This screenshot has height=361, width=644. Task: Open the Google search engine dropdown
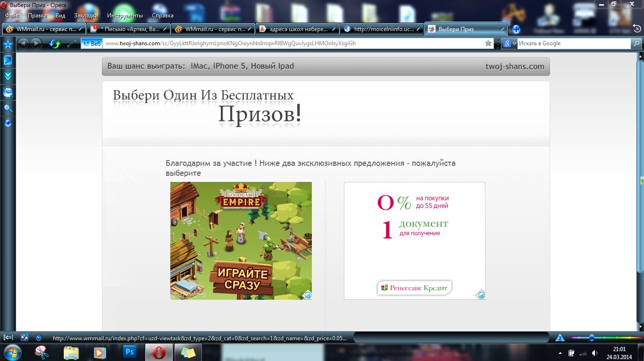coord(510,43)
